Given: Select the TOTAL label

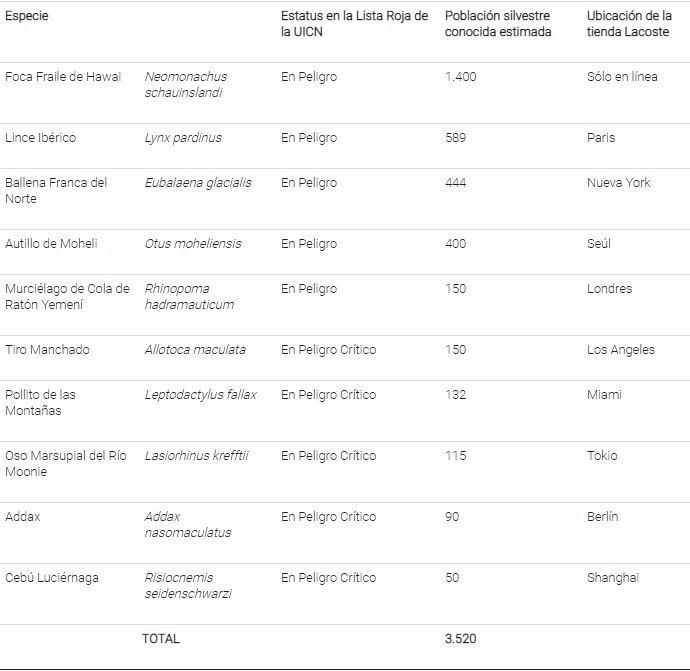Looking at the screenshot, I should [161, 638].
